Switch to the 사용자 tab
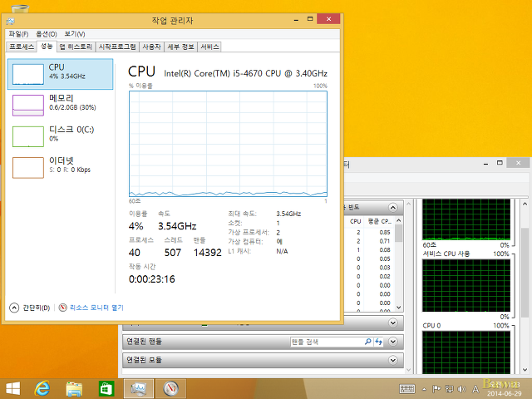 pyautogui.click(x=151, y=47)
